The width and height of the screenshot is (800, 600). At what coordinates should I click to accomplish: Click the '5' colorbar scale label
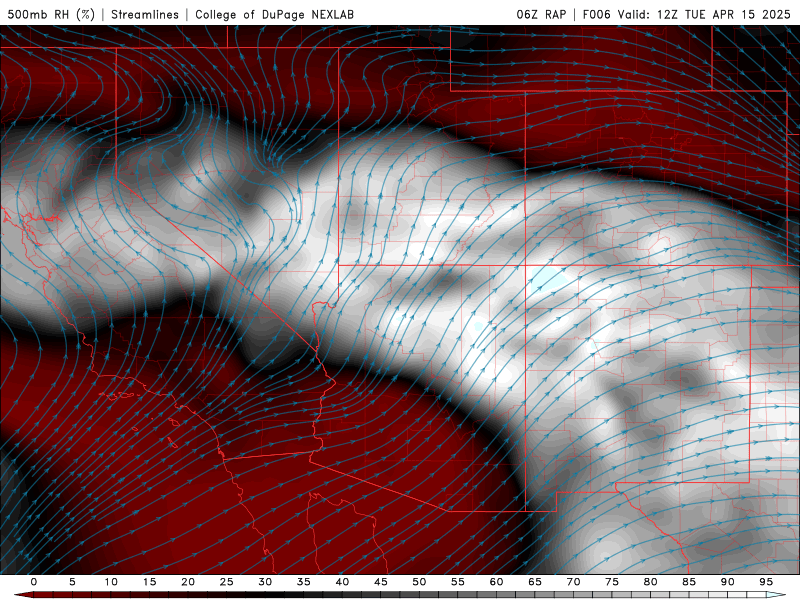coord(72,582)
